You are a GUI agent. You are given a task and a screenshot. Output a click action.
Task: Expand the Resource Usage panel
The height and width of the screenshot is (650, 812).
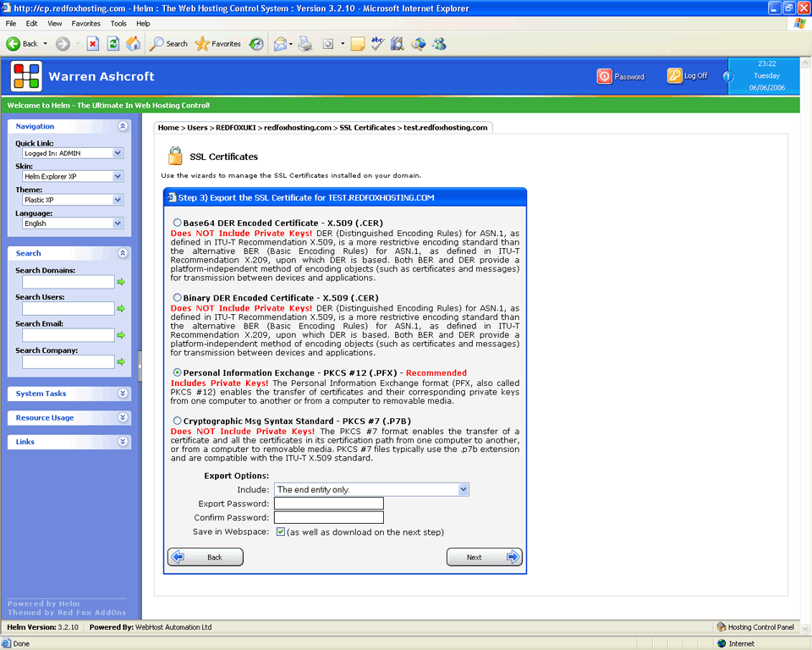[123, 417]
